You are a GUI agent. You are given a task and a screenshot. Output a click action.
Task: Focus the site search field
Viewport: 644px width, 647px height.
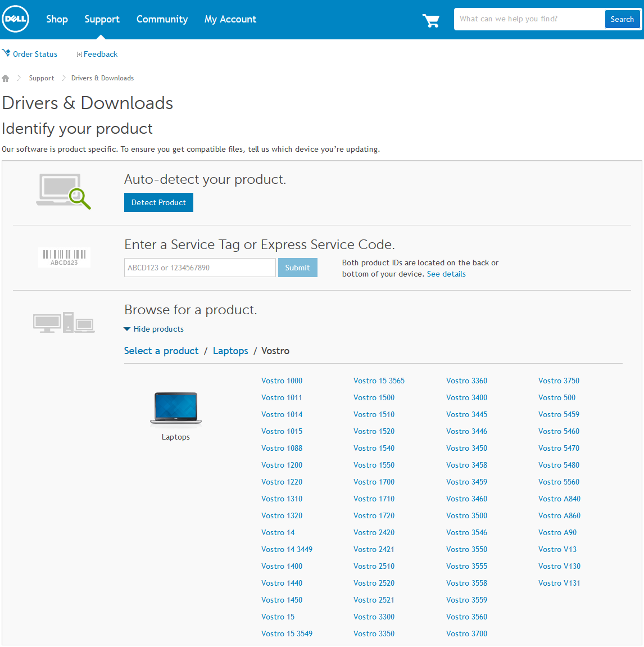pos(530,19)
